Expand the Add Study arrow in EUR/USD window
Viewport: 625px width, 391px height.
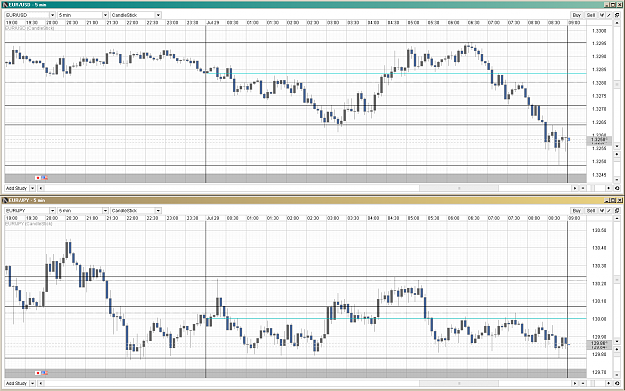(33, 188)
